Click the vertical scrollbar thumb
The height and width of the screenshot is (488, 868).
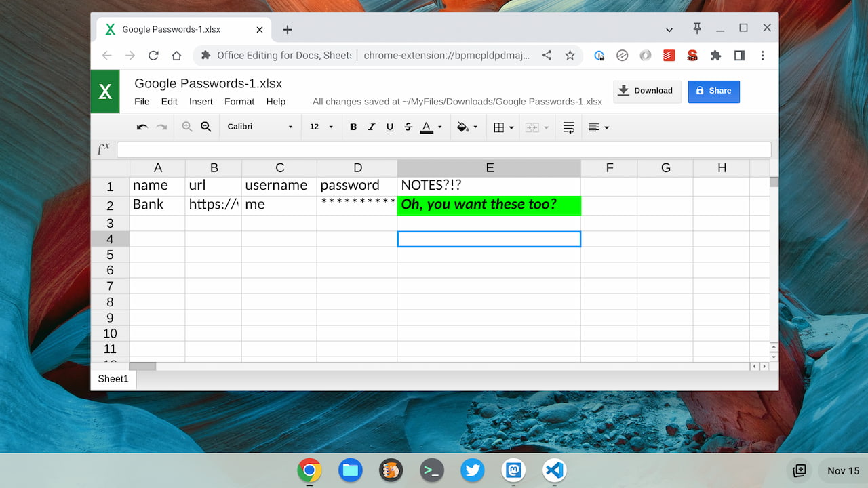coord(774,182)
